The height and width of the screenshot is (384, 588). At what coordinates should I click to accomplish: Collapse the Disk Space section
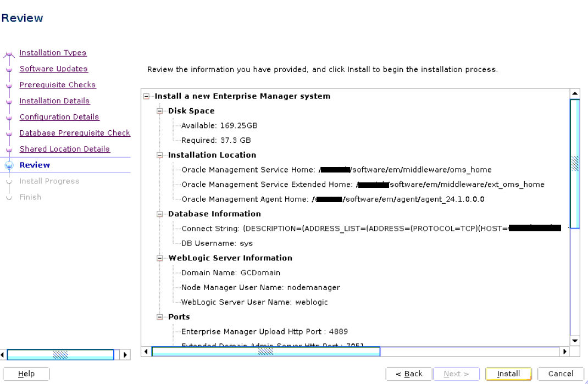point(160,111)
